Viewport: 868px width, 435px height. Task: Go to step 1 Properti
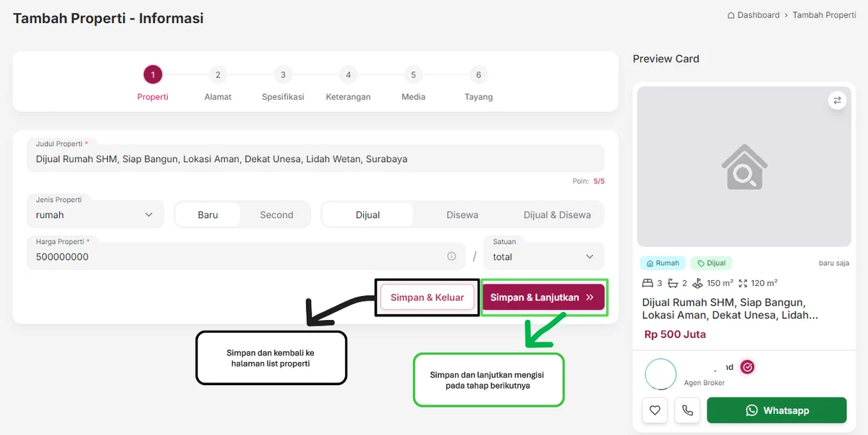tap(153, 83)
